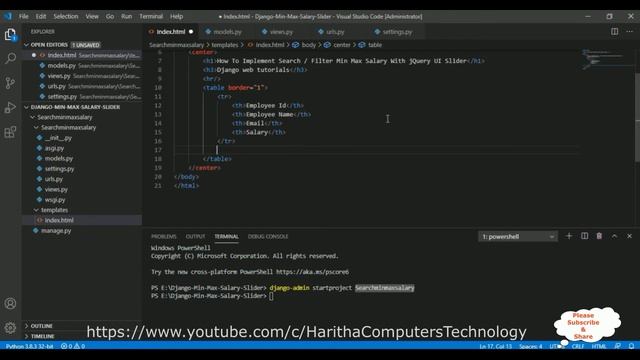The height and width of the screenshot is (360, 640).
Task: Collapse the inner Searchminmaxsalary folder
Action: (82, 127)
